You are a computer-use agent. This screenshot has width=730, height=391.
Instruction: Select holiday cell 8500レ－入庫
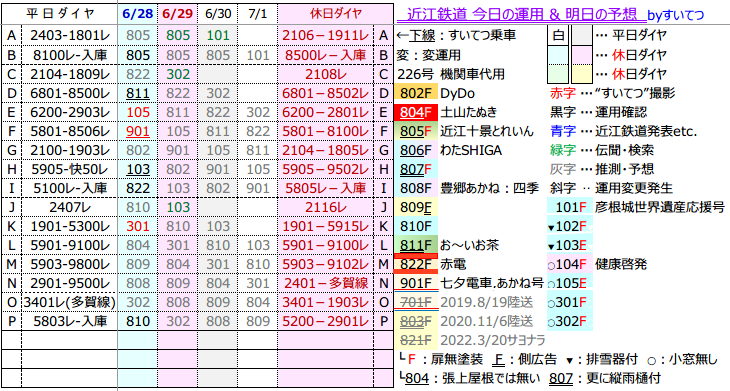[x=325, y=55]
